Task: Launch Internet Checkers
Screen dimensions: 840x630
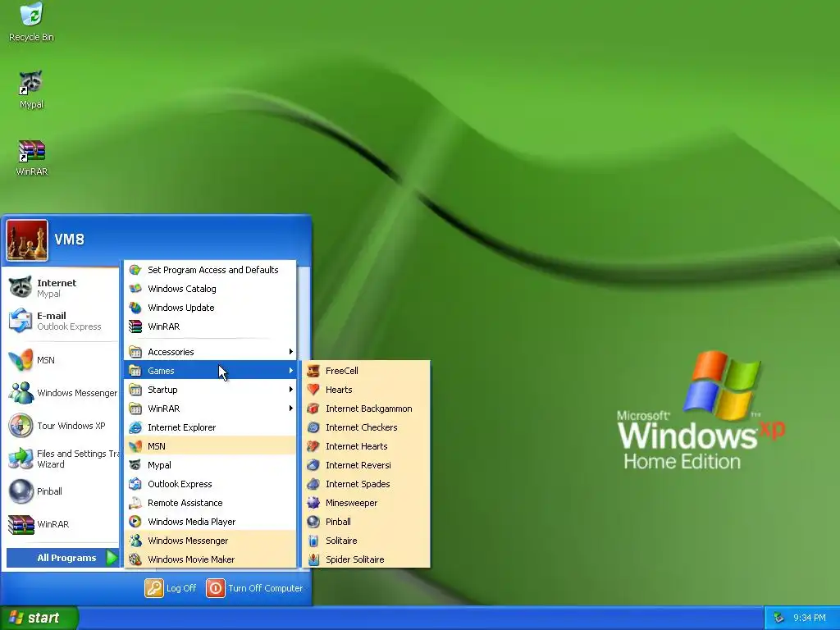Action: point(367,427)
